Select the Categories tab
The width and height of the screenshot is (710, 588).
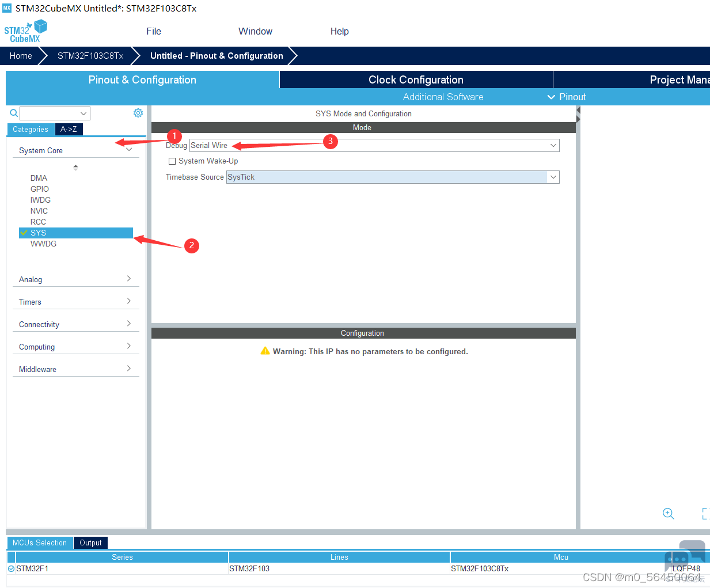tap(31, 129)
